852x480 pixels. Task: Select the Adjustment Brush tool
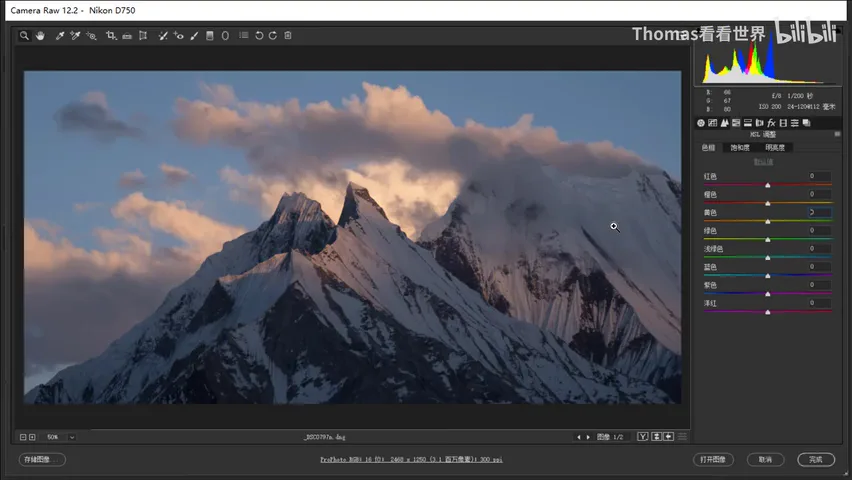coord(194,35)
